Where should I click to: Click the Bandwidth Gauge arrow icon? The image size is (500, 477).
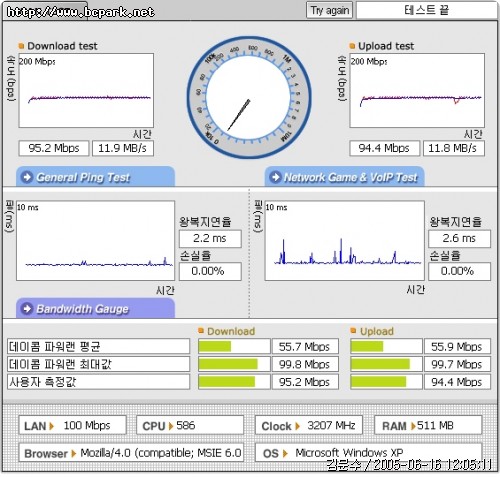point(27,308)
